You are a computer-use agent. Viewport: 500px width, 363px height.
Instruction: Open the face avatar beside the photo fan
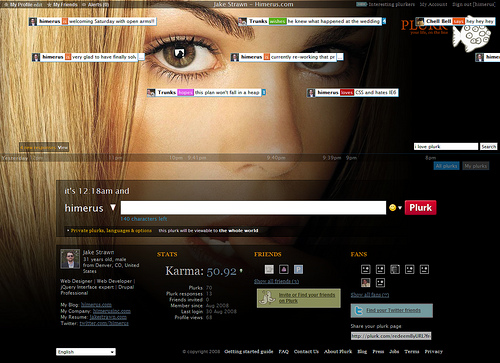(x=380, y=283)
